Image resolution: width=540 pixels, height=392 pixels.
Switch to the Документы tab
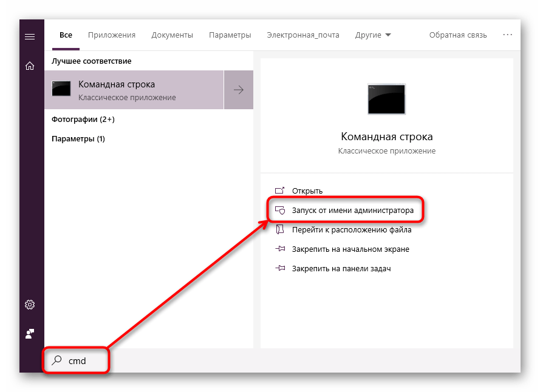(172, 35)
